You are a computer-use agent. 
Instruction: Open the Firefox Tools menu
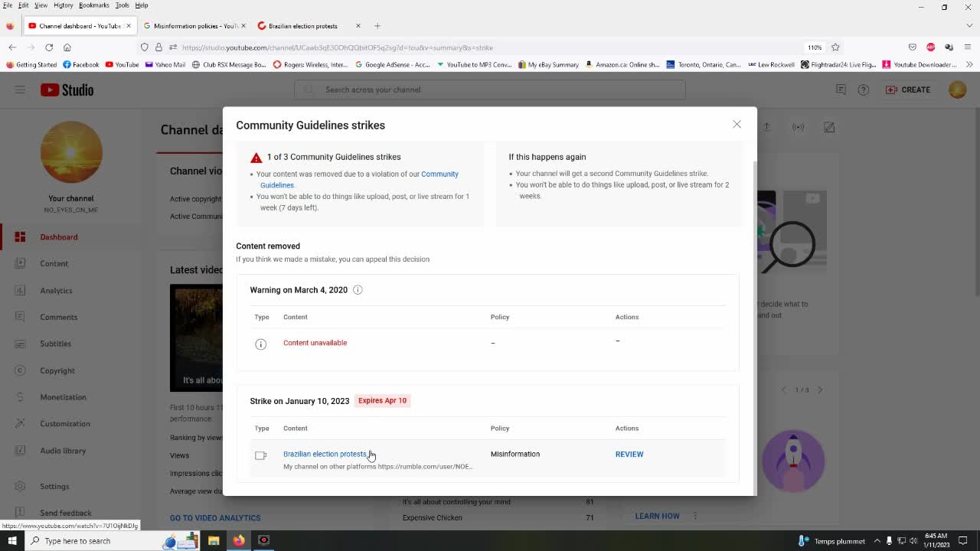coord(122,5)
